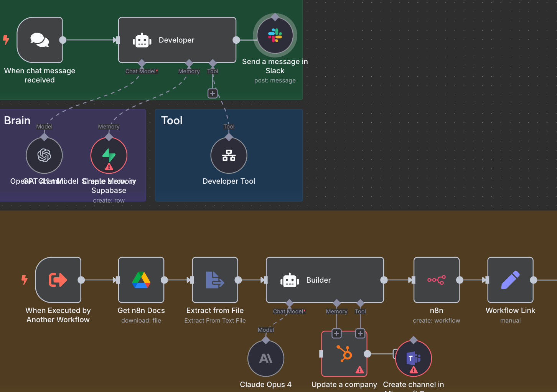The width and height of the screenshot is (557, 392).
Task: Click the Slack send message node
Action: click(275, 35)
